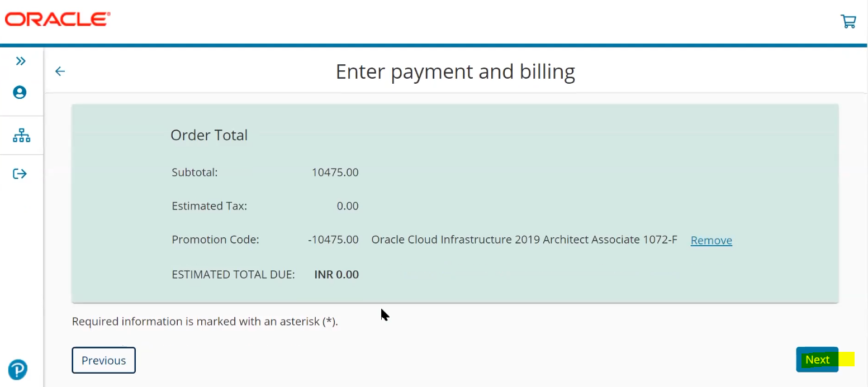This screenshot has width=868, height=387.
Task: Expand the sidebar with double chevron
Action: 21,61
